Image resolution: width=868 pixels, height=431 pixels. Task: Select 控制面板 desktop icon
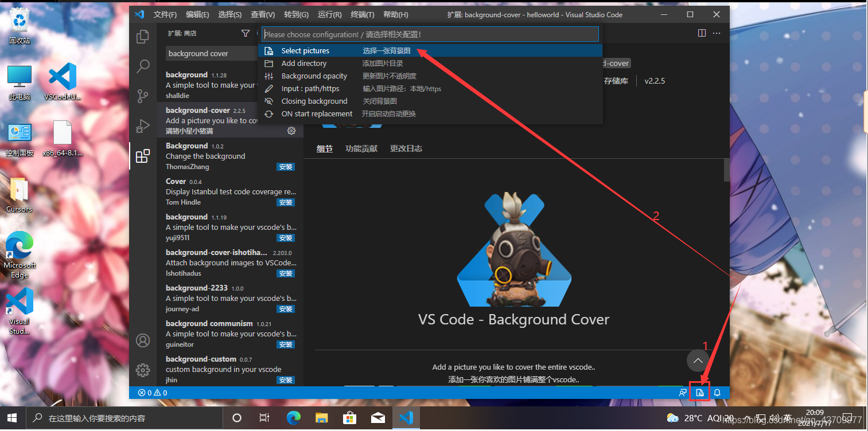pyautogui.click(x=20, y=138)
